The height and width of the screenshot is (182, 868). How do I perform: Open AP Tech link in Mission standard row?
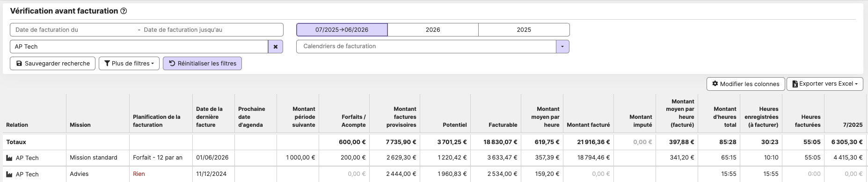click(x=27, y=158)
